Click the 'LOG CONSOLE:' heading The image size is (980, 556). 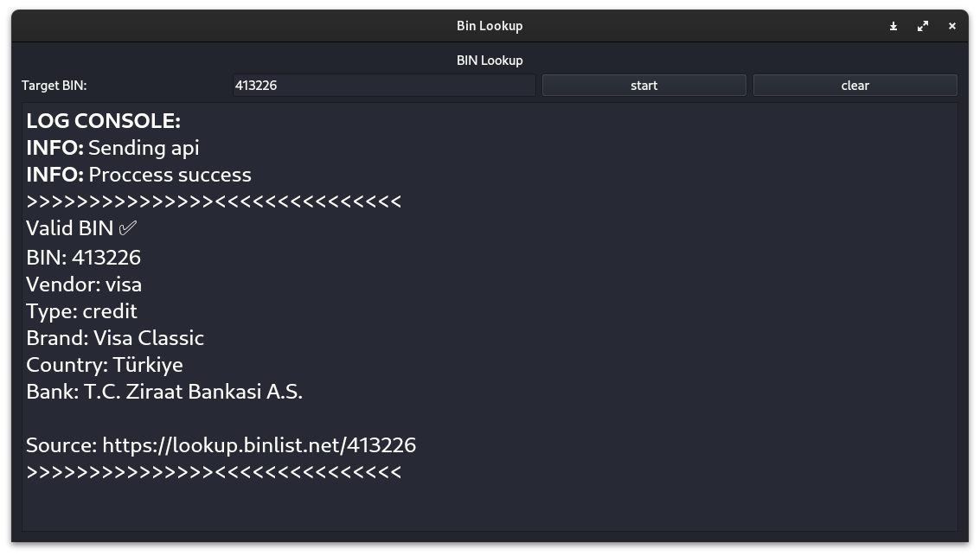(104, 121)
